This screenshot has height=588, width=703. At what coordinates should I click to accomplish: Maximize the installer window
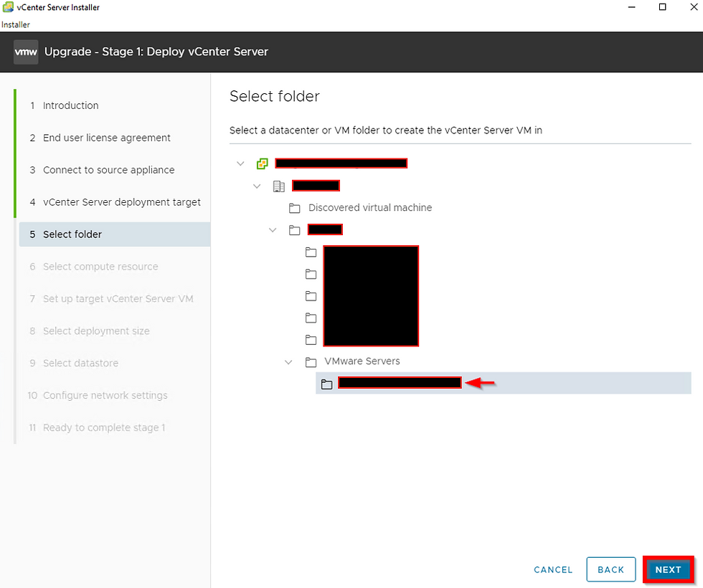pyautogui.click(x=662, y=7)
